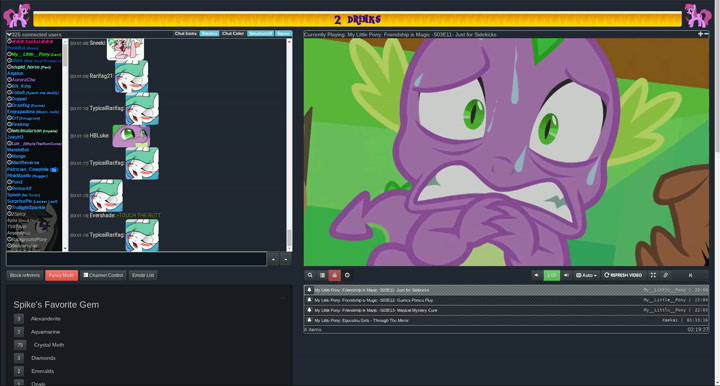Click the browser page scrollbar at right
Image resolution: width=720 pixels, height=386 pixels.
pos(717,193)
